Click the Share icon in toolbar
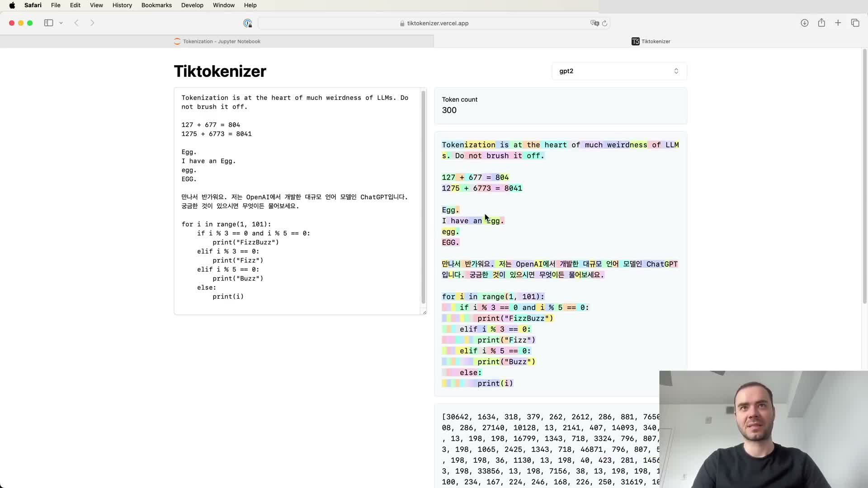This screenshot has width=868, height=488. (x=821, y=23)
